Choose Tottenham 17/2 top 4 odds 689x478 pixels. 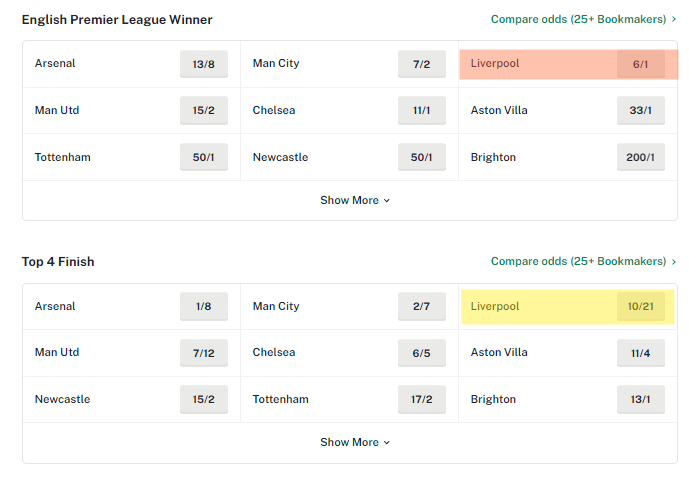[422, 399]
